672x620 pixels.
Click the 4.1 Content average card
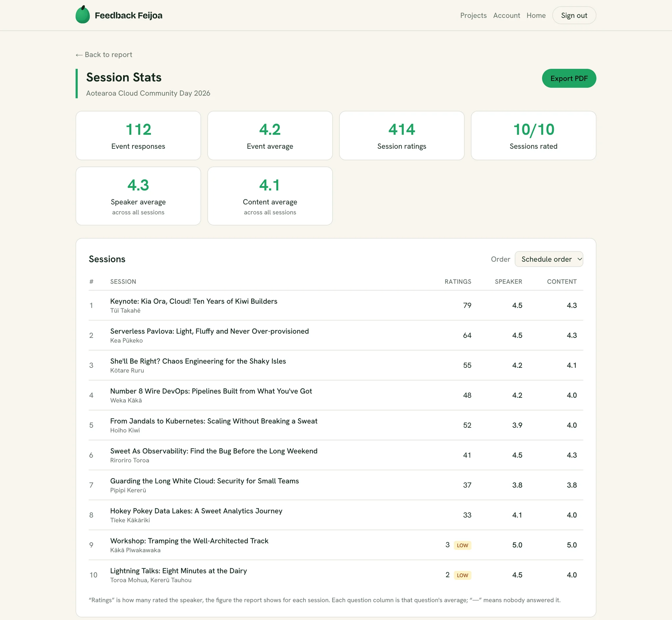[x=270, y=196]
